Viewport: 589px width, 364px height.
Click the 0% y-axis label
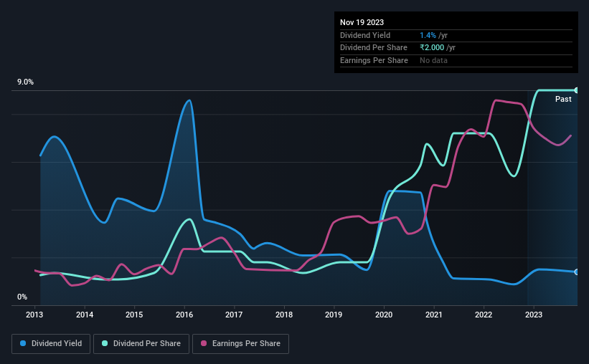click(22, 297)
